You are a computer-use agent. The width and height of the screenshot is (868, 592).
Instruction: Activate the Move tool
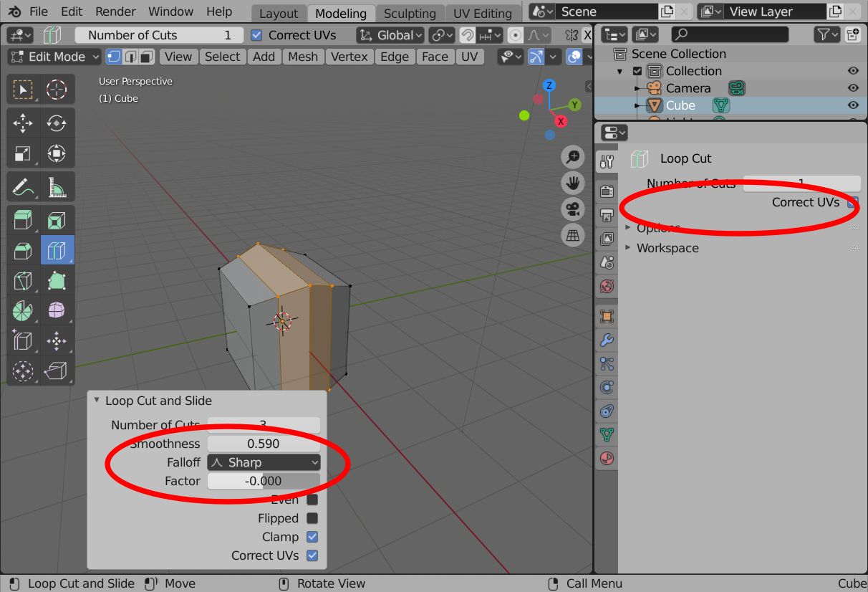pyautogui.click(x=23, y=123)
